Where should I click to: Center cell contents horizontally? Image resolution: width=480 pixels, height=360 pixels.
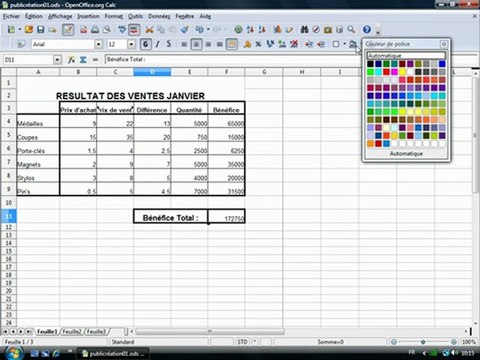(196, 44)
